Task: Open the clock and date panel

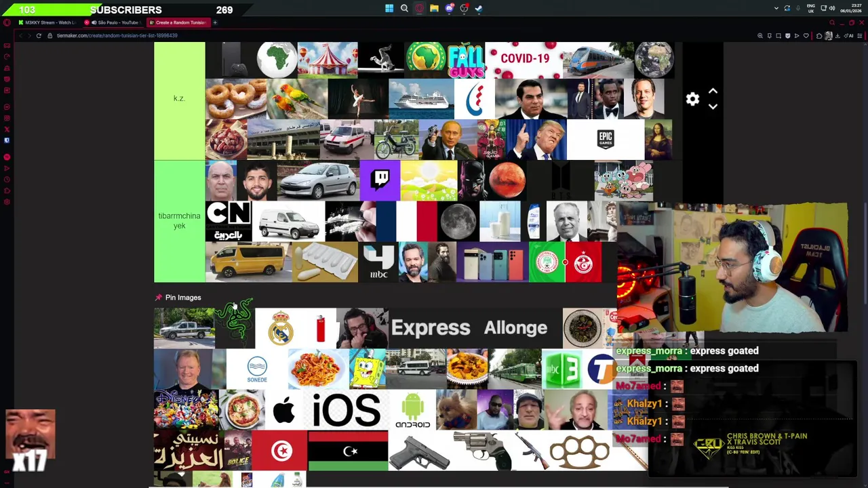Action: pos(851,9)
